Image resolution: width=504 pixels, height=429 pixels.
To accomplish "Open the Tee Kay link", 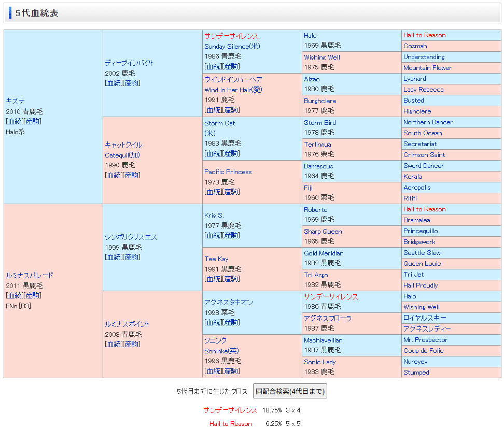I will click(x=216, y=259).
